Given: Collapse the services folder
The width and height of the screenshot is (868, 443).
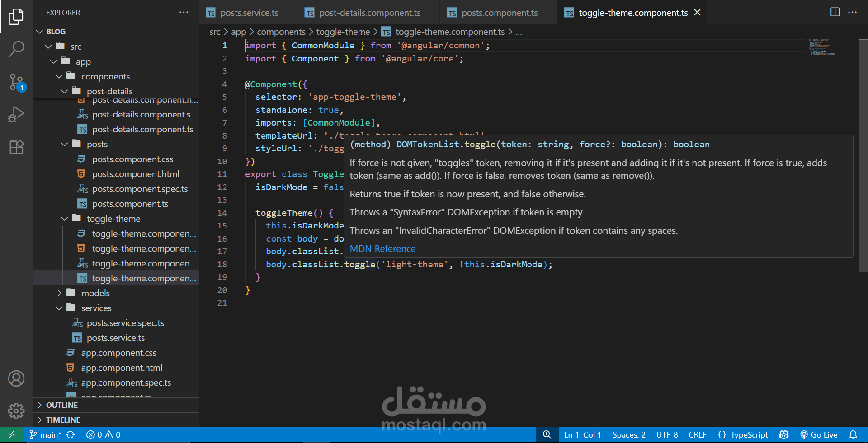Looking at the screenshot, I should tap(59, 308).
